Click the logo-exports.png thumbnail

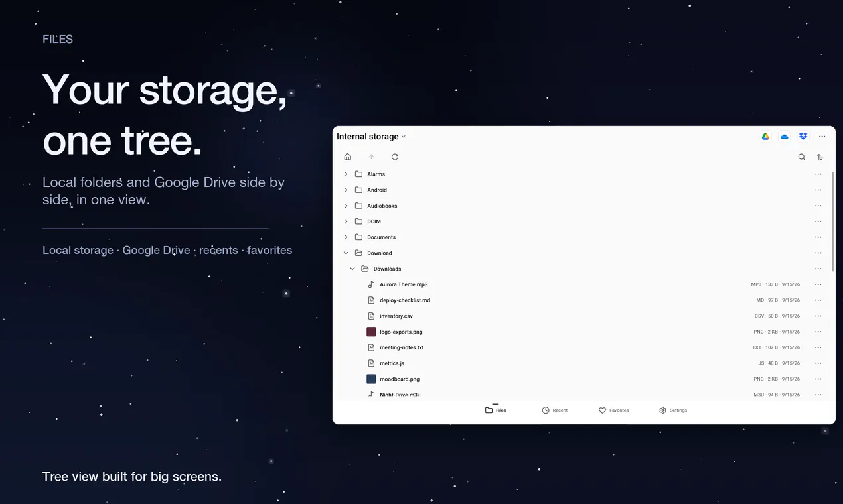(371, 332)
